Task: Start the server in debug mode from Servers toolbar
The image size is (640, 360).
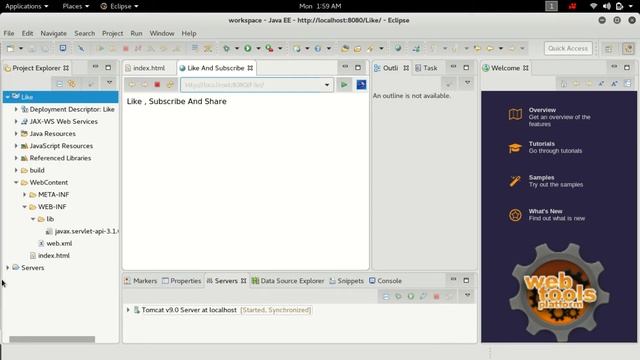Action: [398, 296]
